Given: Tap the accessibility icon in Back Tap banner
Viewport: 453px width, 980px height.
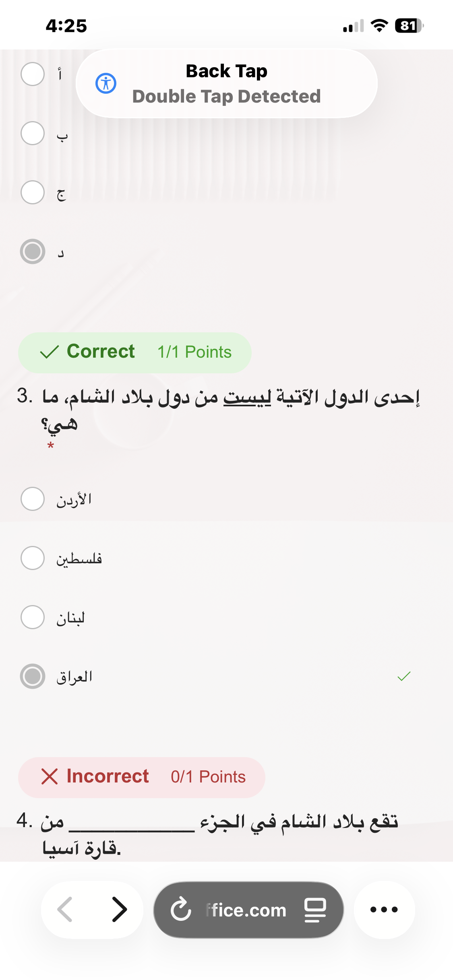Looking at the screenshot, I should pyautogui.click(x=106, y=84).
